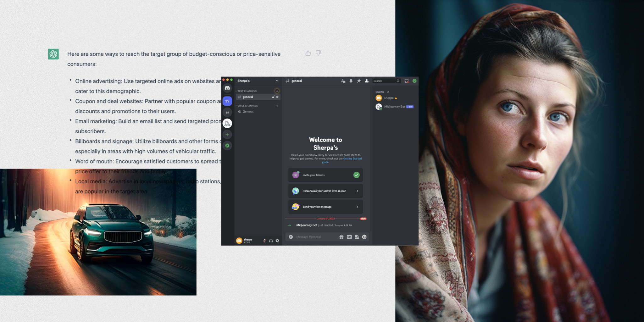Click Midjourney Bot in member list
The width and height of the screenshot is (644, 322).
point(395,107)
